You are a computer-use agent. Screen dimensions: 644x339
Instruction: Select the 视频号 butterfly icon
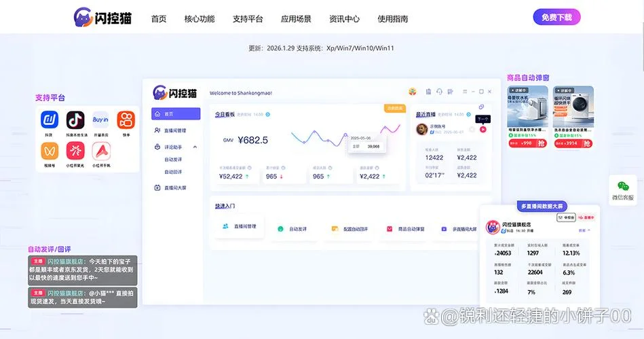pos(50,151)
